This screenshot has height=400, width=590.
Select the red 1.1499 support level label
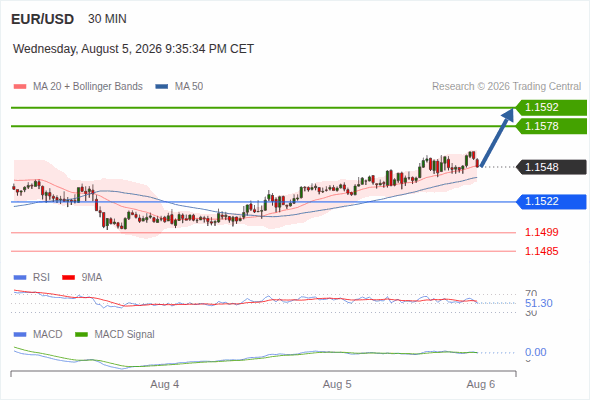pyautogui.click(x=541, y=232)
